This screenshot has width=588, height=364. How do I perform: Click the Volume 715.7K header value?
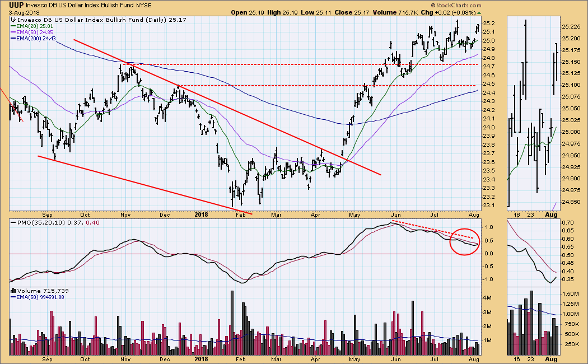[394, 12]
